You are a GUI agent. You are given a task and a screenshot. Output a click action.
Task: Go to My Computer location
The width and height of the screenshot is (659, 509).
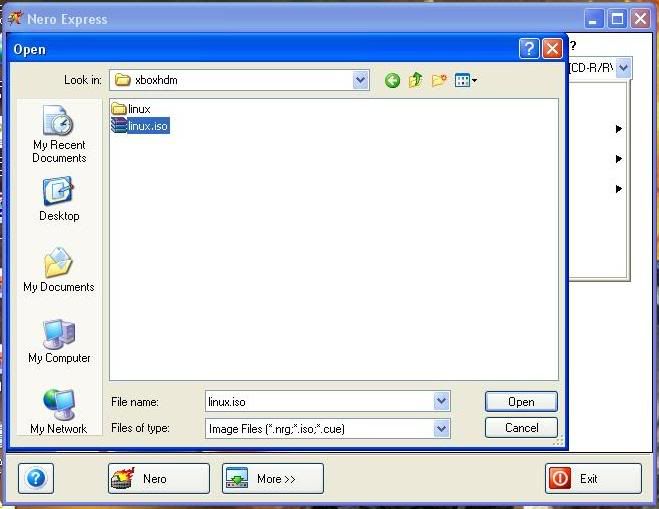tap(59, 341)
